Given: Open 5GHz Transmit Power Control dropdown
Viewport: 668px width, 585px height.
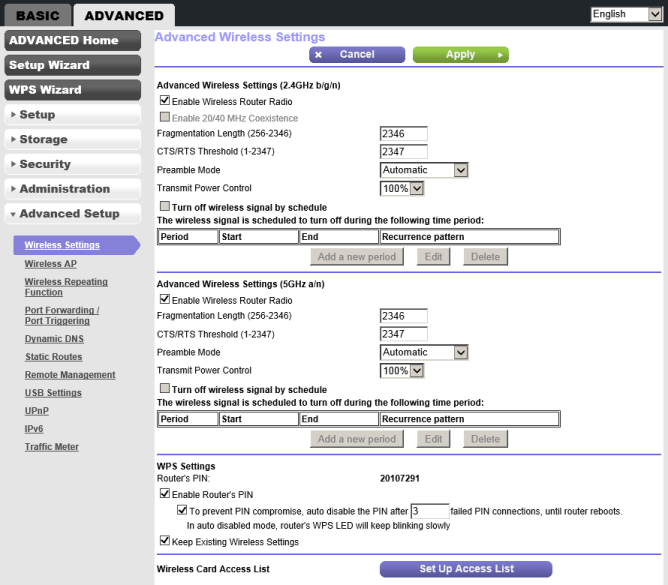Looking at the screenshot, I should tap(402, 370).
